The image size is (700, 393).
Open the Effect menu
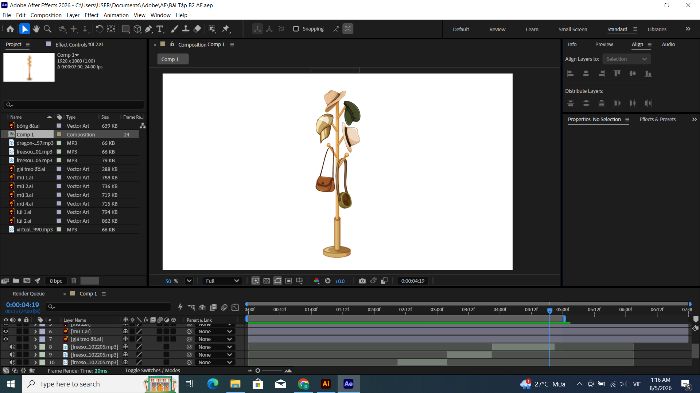92,15
